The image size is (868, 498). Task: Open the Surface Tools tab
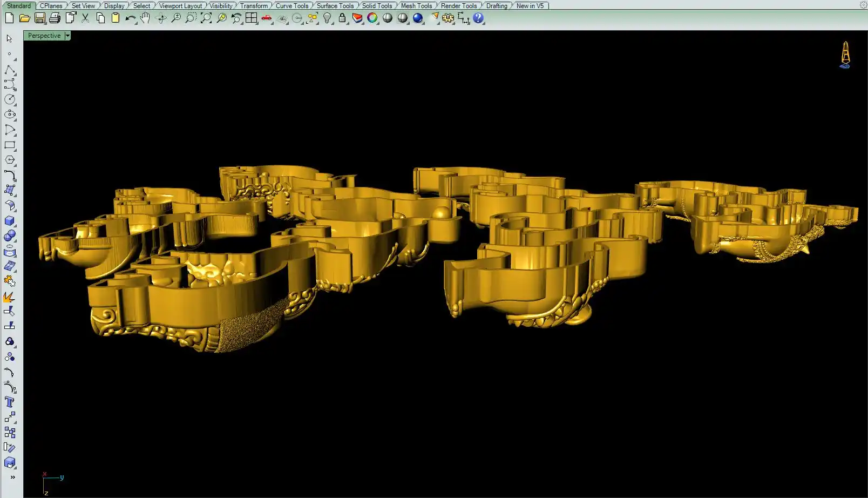pos(335,6)
